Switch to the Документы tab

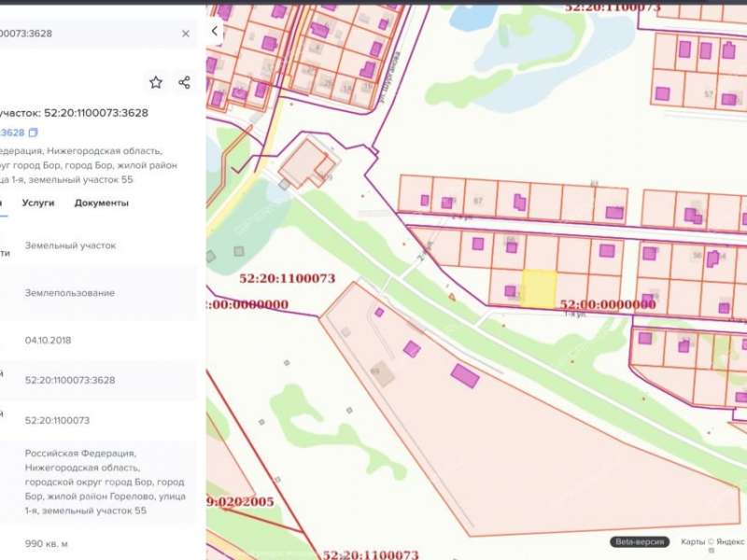pos(102,203)
